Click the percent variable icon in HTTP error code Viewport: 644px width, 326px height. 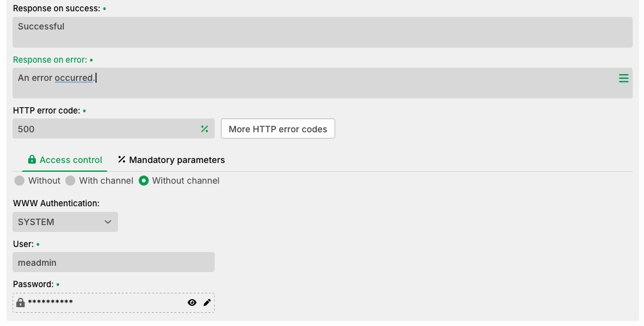pyautogui.click(x=205, y=129)
